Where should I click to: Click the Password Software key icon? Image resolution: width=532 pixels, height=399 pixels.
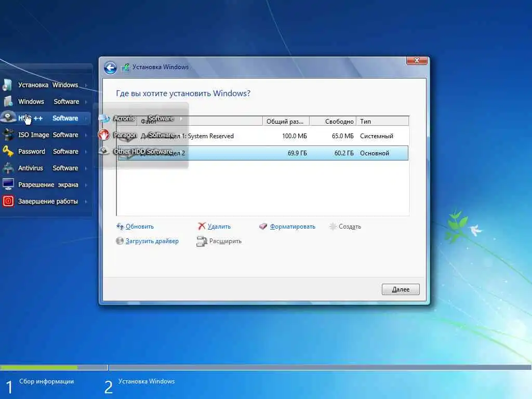(8, 151)
